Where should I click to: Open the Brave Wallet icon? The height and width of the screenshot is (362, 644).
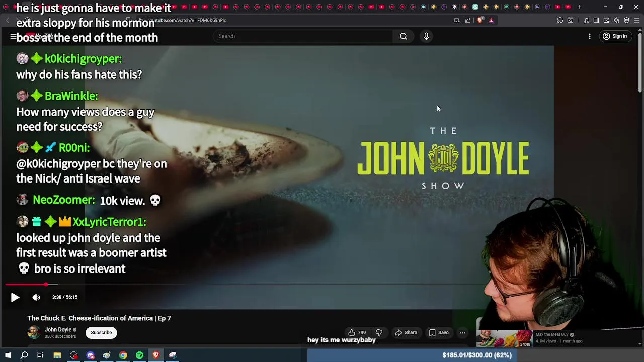click(606, 20)
